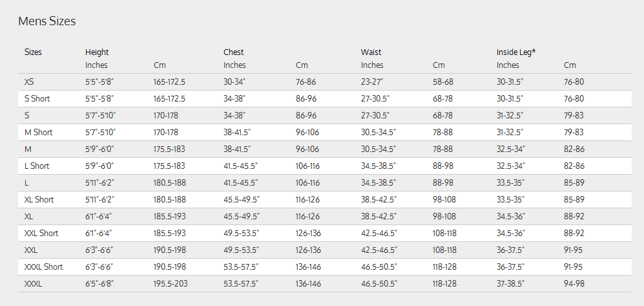
Task: Click the Mens Sizes heading
Action: (47, 21)
